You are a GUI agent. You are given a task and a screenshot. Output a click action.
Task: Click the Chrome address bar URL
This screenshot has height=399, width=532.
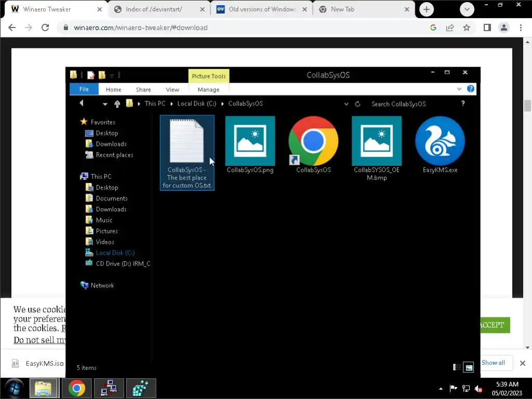click(140, 28)
